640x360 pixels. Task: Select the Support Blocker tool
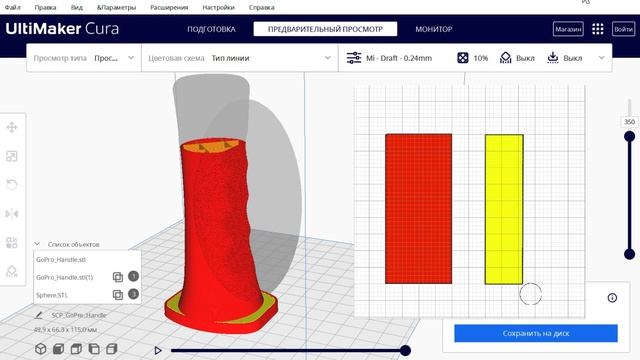tap(12, 271)
